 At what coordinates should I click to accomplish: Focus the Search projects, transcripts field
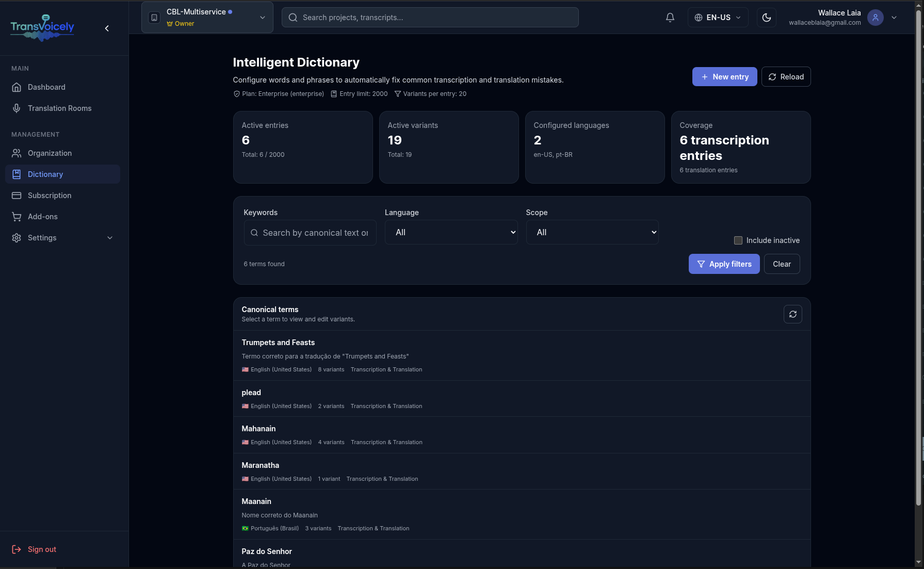(430, 18)
